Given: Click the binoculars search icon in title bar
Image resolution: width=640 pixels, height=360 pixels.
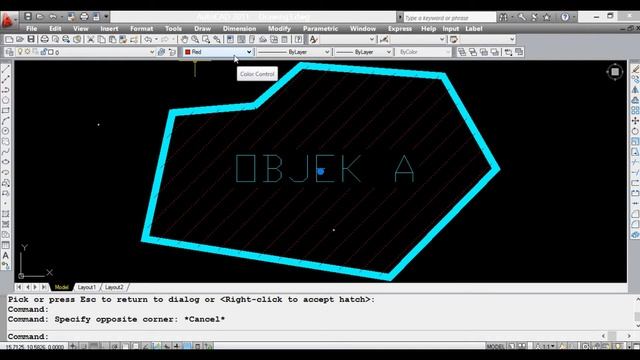Looking at the screenshot, I should pos(503,17).
